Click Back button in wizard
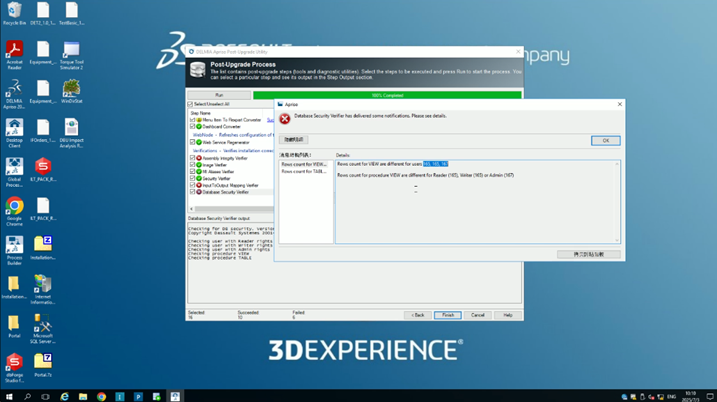The height and width of the screenshot is (402, 717). tap(417, 315)
